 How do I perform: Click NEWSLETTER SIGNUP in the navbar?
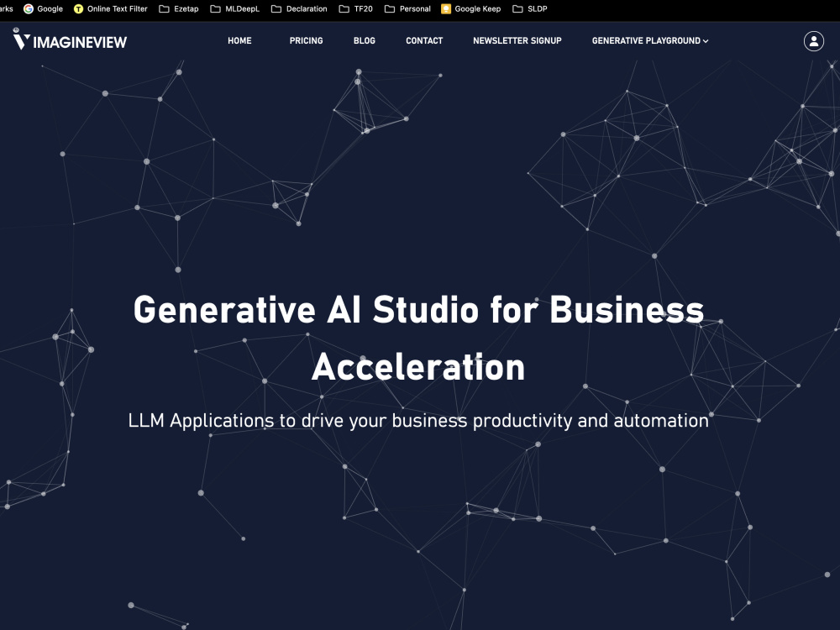tap(517, 40)
